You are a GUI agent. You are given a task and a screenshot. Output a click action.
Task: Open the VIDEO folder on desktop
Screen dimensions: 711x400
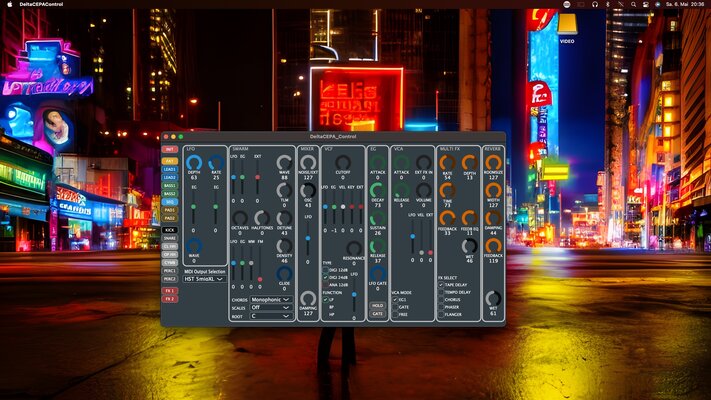point(567,28)
